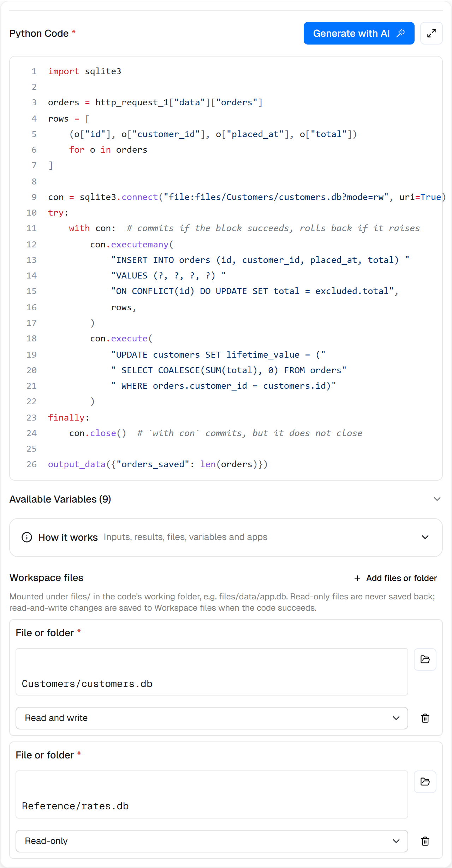Open the Read-only access dropdown
This screenshot has height=868, width=452.
212,841
